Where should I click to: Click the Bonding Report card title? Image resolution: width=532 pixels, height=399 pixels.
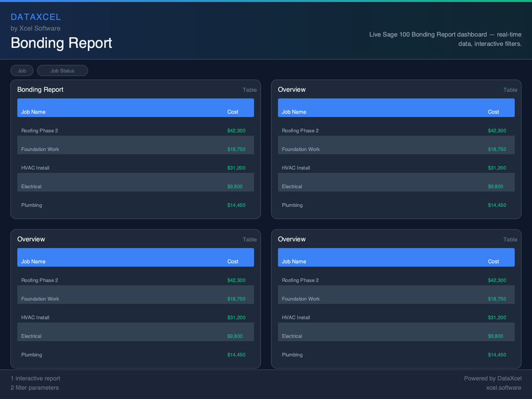(41, 90)
